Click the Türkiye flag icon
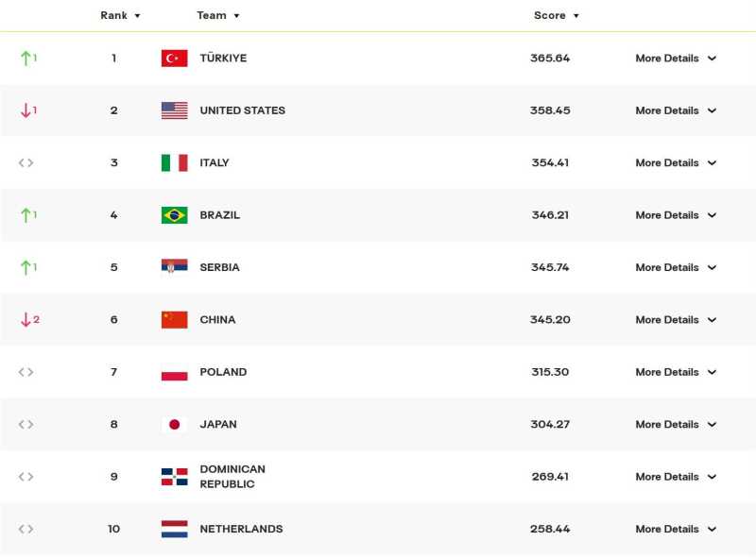The image size is (756, 558). [174, 59]
